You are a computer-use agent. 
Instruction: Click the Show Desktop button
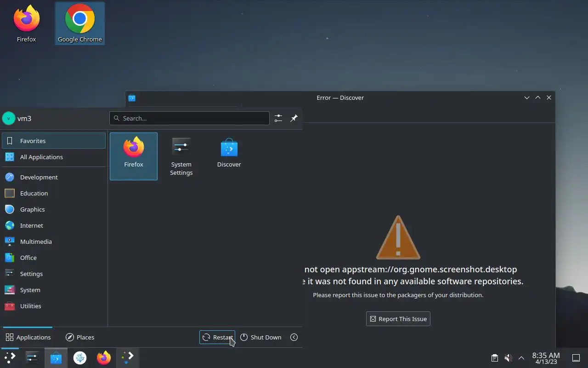pos(576,358)
